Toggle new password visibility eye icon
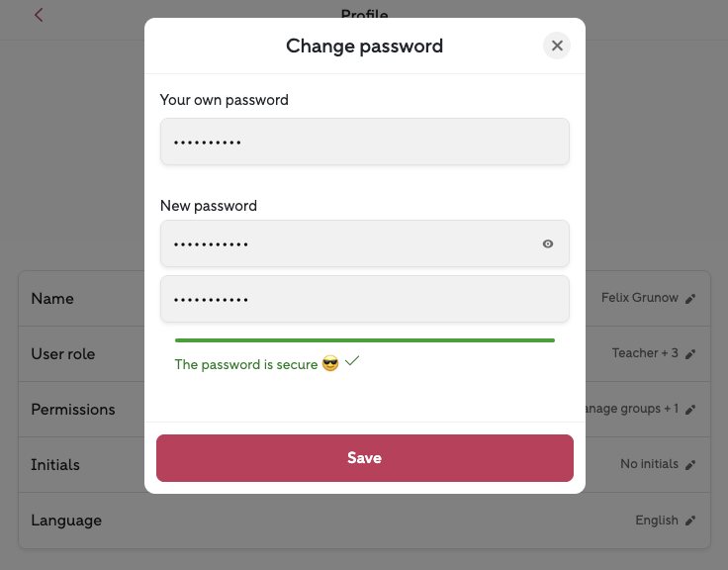The height and width of the screenshot is (570, 728). [x=548, y=243]
